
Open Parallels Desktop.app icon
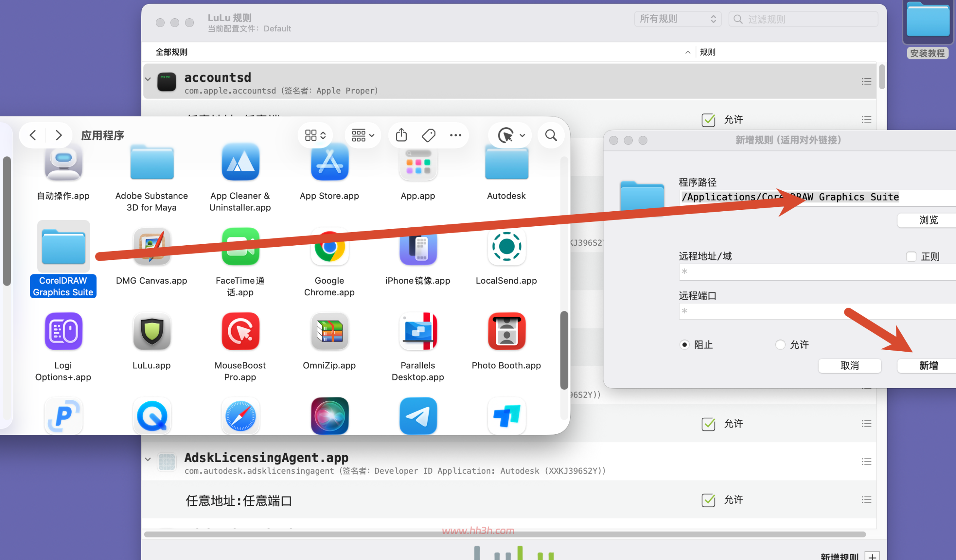418,331
